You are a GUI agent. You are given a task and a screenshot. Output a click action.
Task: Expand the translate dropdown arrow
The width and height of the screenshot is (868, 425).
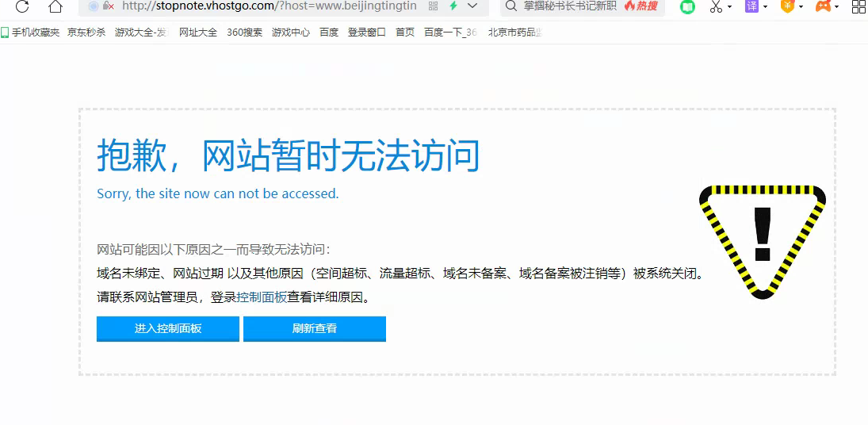[x=765, y=7]
